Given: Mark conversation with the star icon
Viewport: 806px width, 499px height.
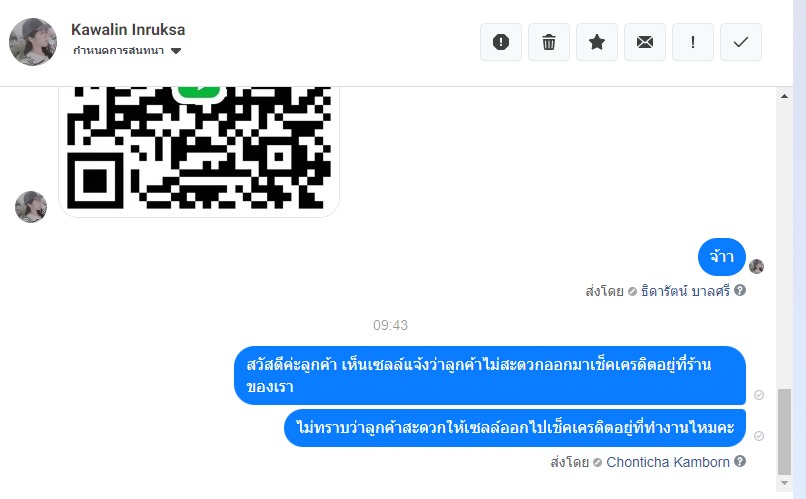Looking at the screenshot, I should tap(597, 42).
